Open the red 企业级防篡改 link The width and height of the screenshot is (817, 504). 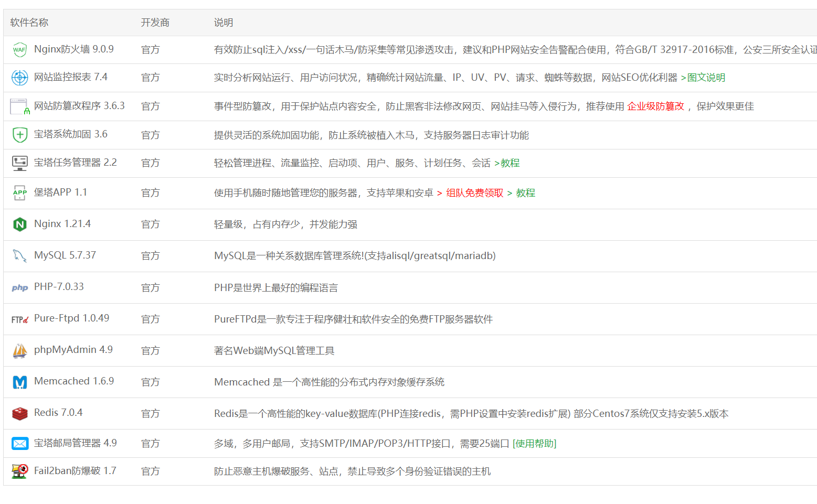pos(655,106)
